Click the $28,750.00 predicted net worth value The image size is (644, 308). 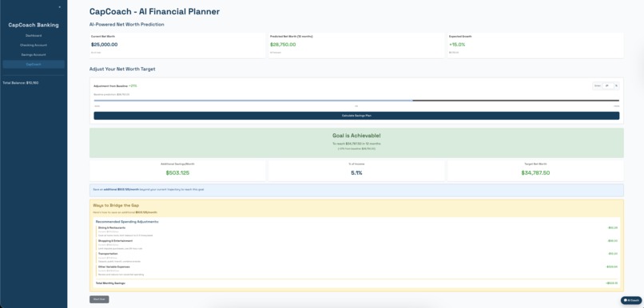[x=283, y=45]
